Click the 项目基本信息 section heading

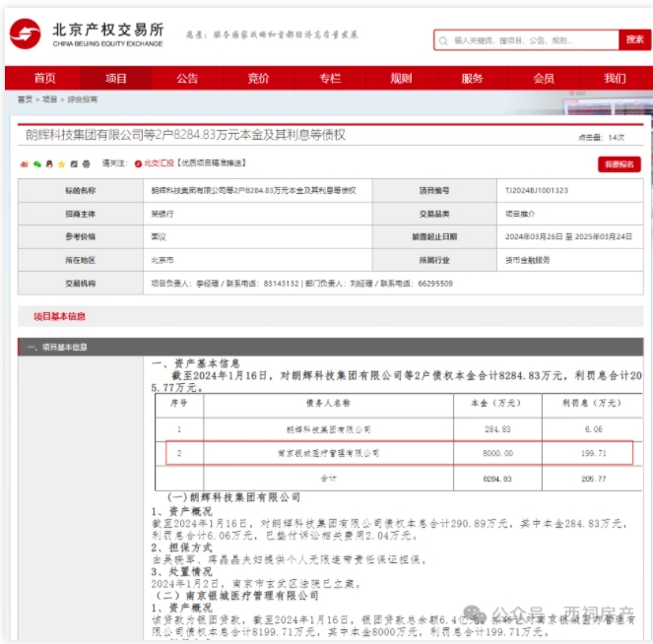[59, 316]
